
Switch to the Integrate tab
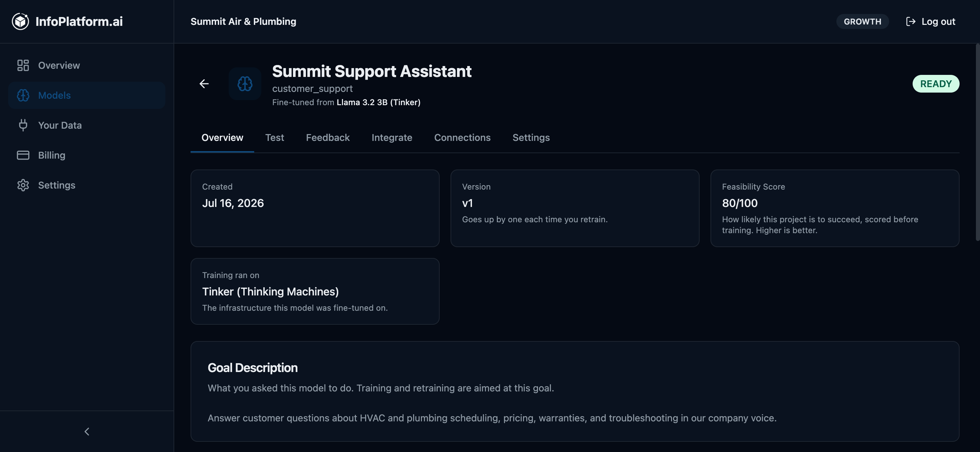(x=392, y=138)
